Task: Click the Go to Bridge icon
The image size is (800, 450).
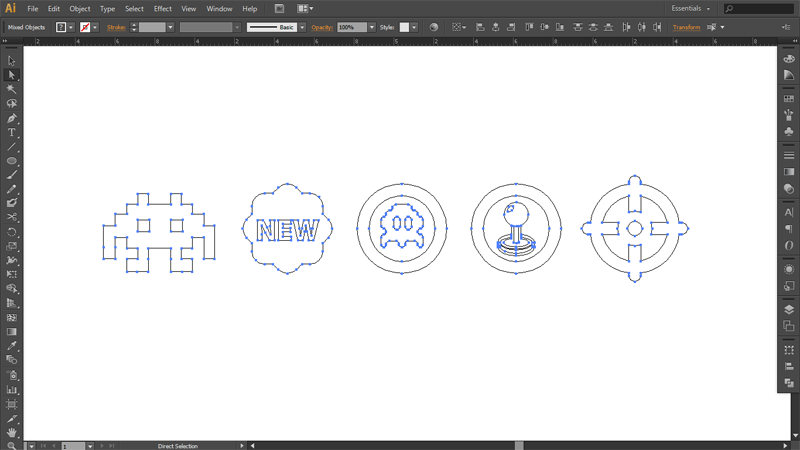Action: pyautogui.click(x=280, y=9)
